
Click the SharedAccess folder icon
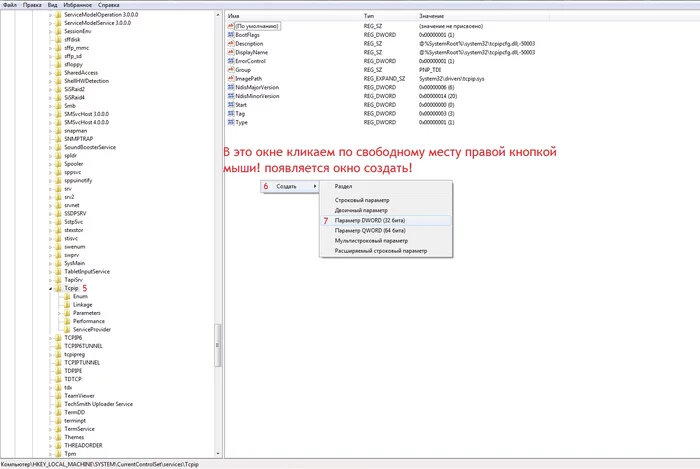coord(58,73)
